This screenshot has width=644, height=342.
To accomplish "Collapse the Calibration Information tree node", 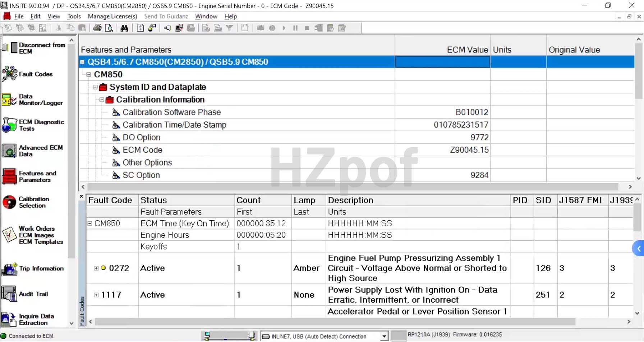I will point(102,100).
